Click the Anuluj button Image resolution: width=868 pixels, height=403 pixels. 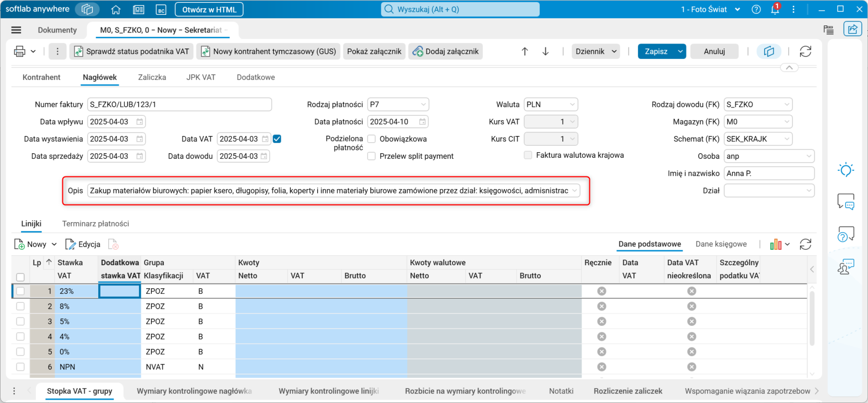[x=715, y=51]
